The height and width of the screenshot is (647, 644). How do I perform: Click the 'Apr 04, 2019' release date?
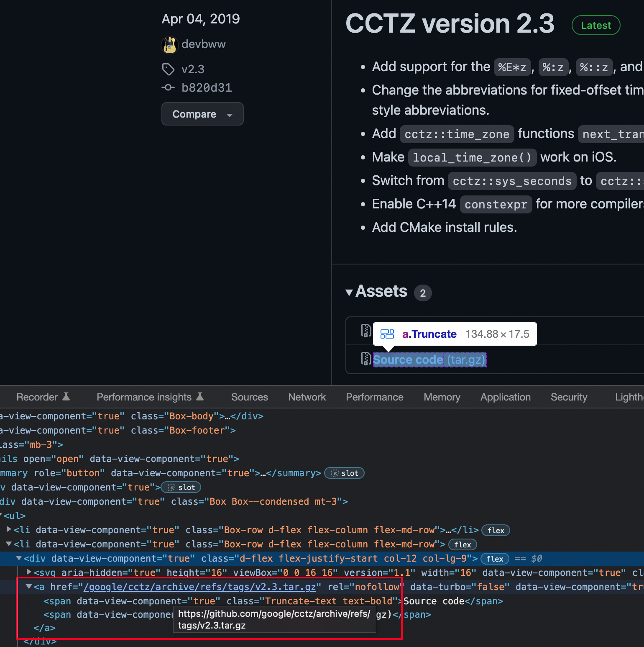201,19
